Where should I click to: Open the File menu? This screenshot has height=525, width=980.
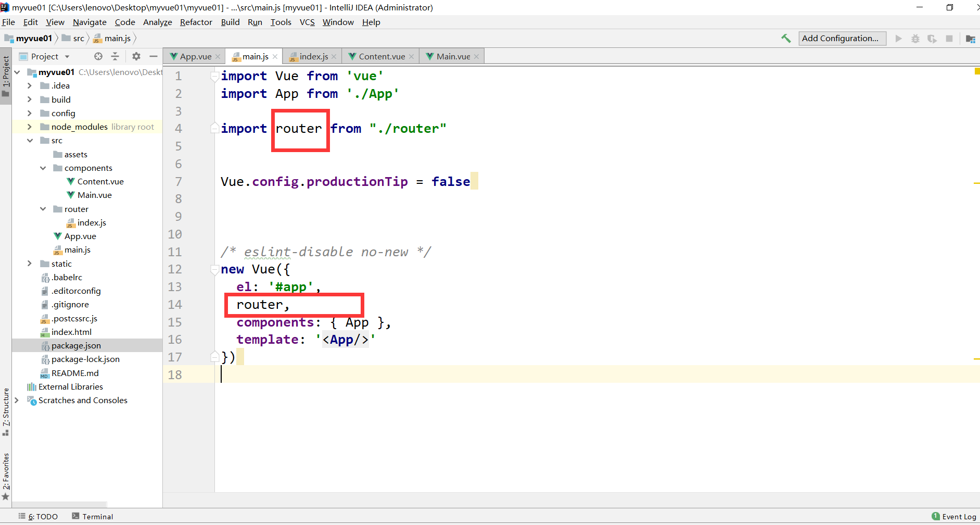point(8,22)
